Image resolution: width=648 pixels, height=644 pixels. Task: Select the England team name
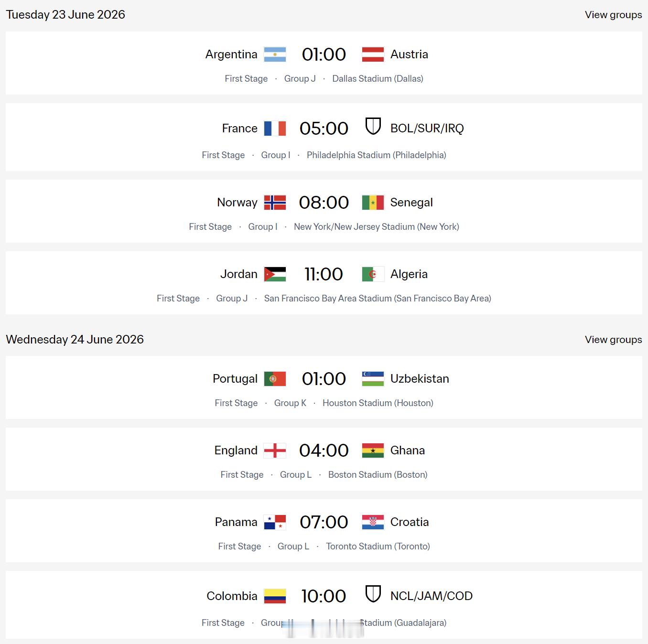click(236, 451)
